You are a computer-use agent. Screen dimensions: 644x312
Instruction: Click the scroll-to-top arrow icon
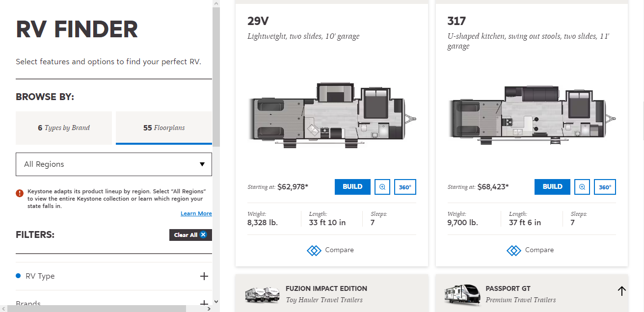(x=621, y=291)
